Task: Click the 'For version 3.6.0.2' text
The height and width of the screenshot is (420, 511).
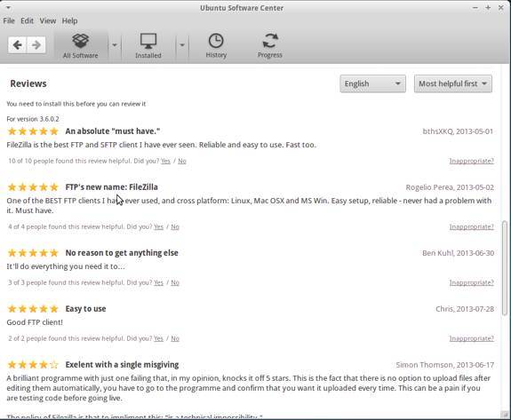Action: pos(33,119)
